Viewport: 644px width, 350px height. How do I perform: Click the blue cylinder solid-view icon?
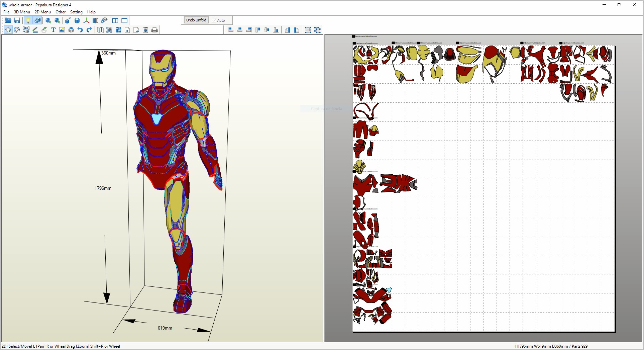point(77,21)
